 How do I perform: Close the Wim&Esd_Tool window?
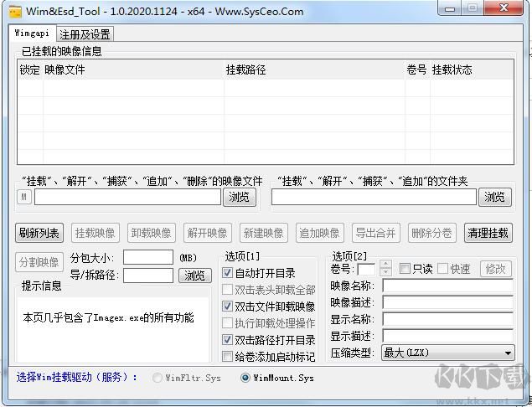pos(504,8)
